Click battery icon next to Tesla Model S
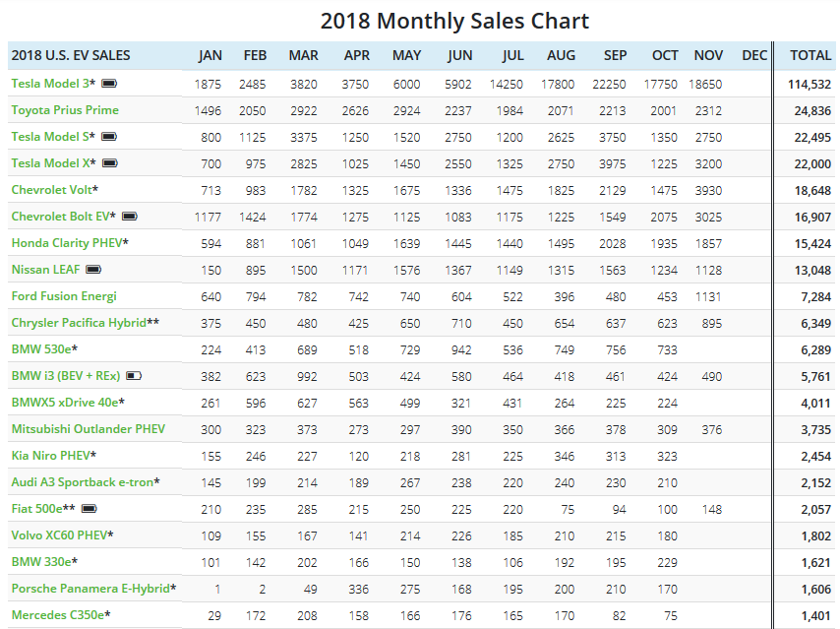 (x=109, y=137)
